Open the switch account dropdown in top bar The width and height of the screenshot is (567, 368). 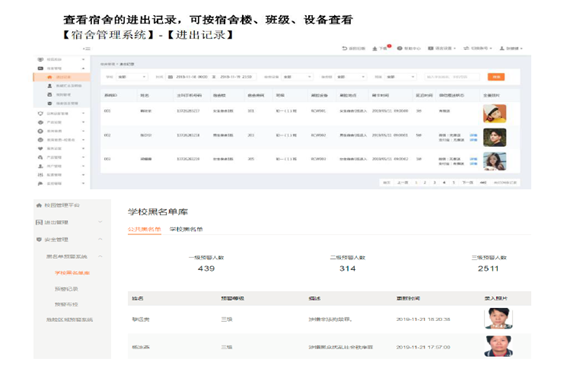[478, 48]
